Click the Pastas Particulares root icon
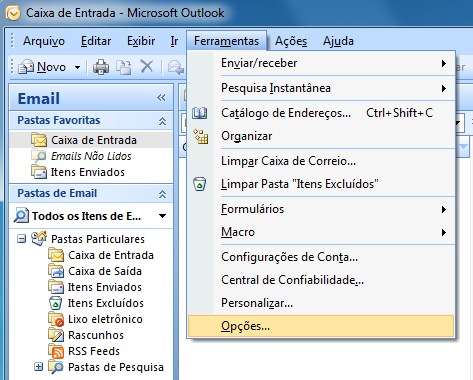 point(39,239)
